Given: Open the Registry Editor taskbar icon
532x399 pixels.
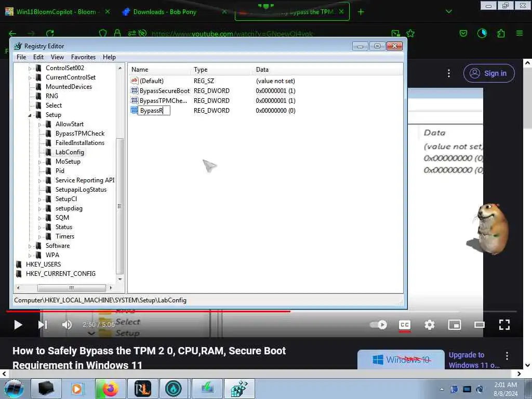Looking at the screenshot, I should 240,389.
